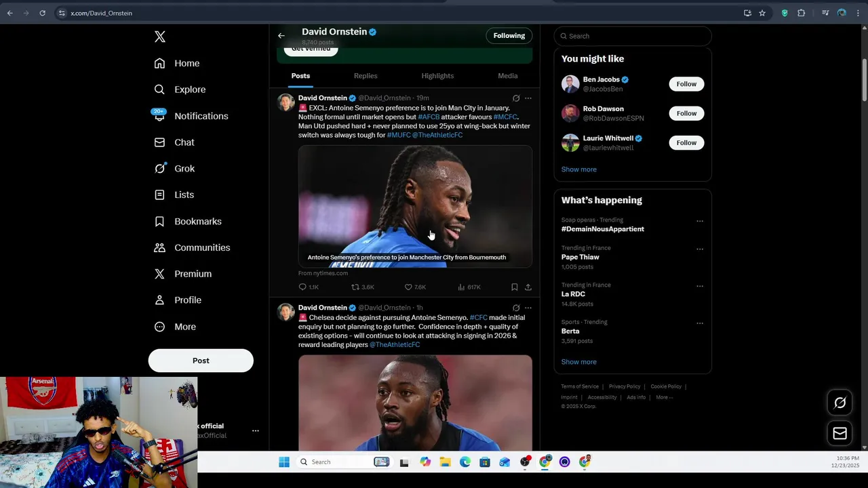Click the #CFC hashtag link
This screenshot has height=488, width=868.
point(478,318)
